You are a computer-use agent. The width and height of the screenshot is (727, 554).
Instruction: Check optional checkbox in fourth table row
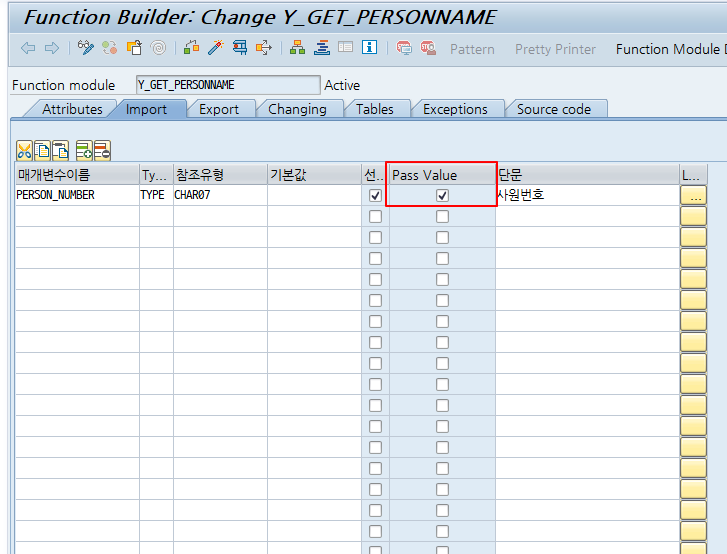pos(375,258)
